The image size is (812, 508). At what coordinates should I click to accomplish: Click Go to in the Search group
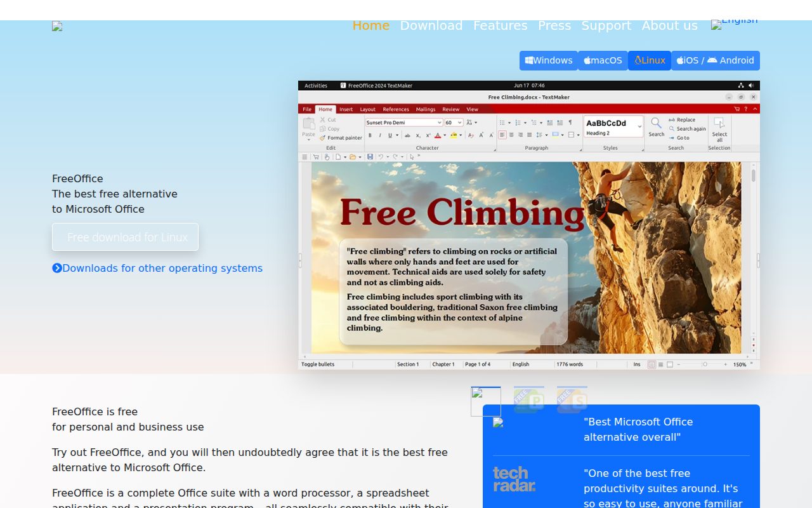[x=679, y=138]
